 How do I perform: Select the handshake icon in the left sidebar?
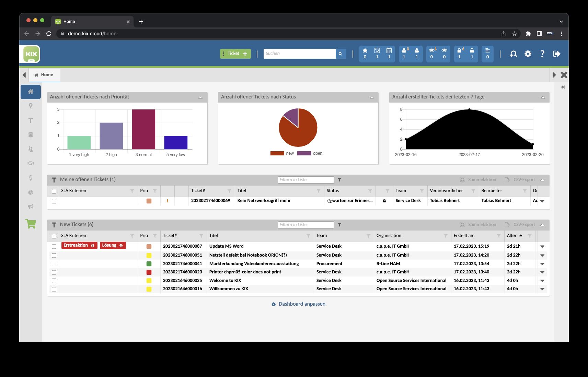pos(31,163)
